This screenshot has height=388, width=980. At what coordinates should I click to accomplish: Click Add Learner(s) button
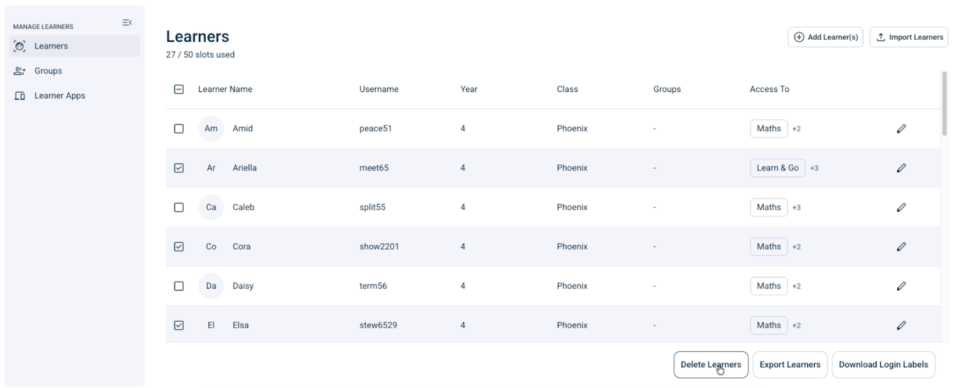point(825,37)
